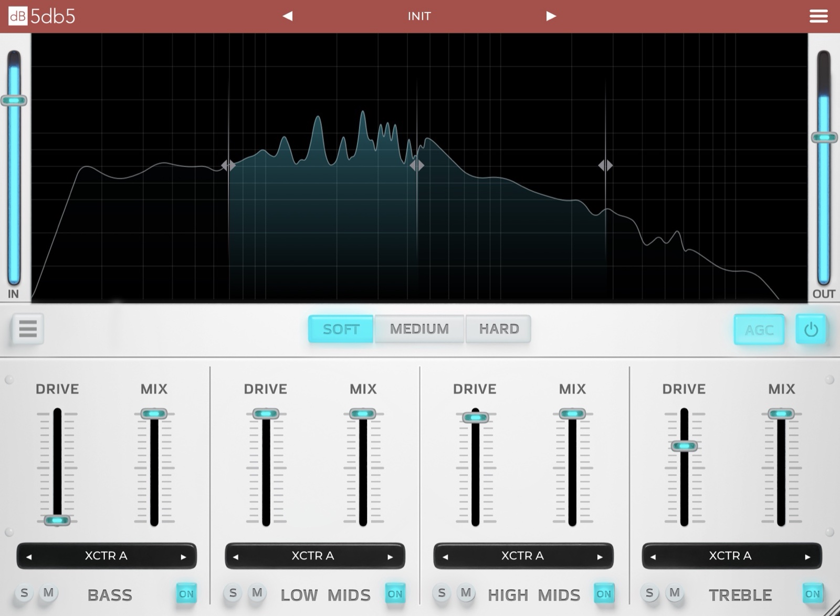The width and height of the screenshot is (840, 616).
Task: Mute the LOW MIDS band
Action: tap(257, 593)
